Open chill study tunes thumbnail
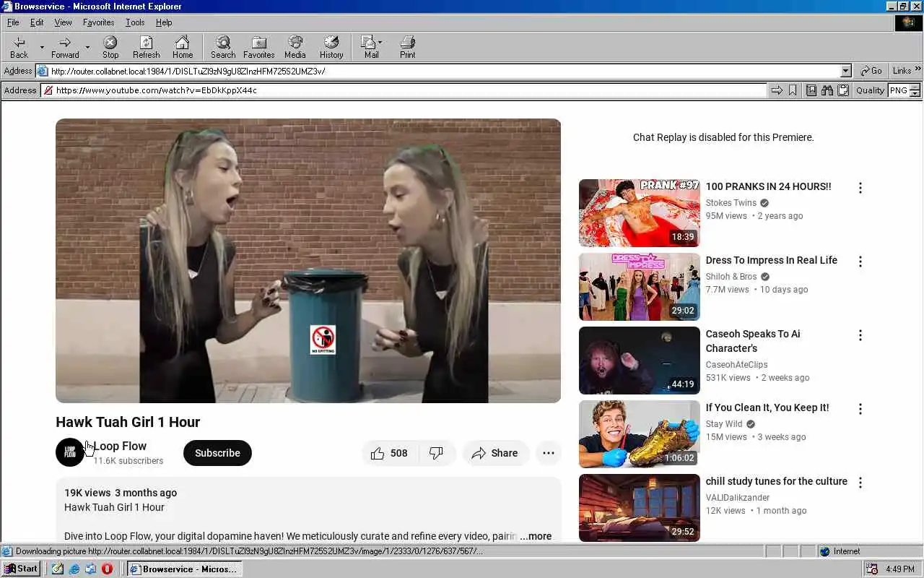The height and width of the screenshot is (578, 924). pos(640,508)
